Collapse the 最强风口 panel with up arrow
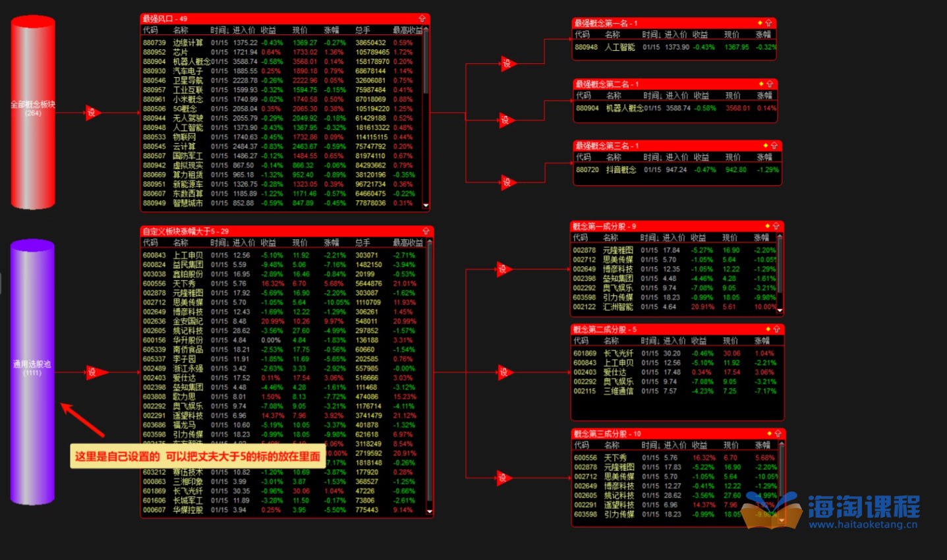Image resolution: width=947 pixels, height=560 pixels. 422,18
